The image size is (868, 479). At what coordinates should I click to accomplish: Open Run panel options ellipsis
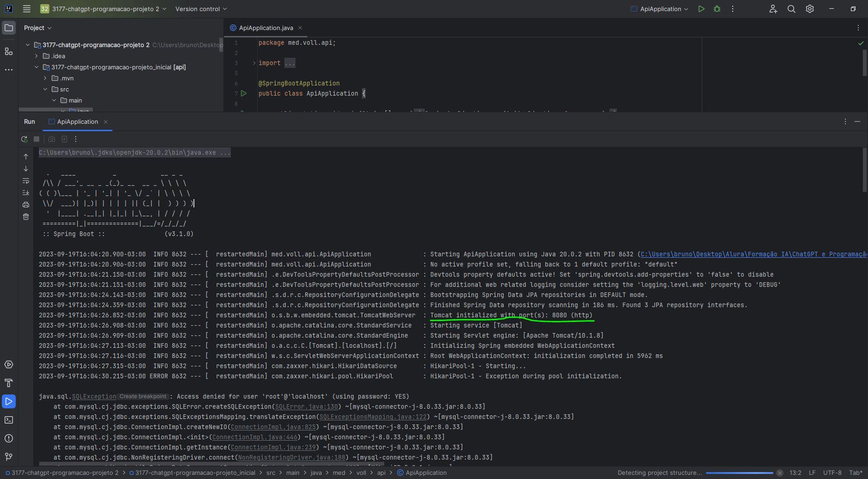845,121
